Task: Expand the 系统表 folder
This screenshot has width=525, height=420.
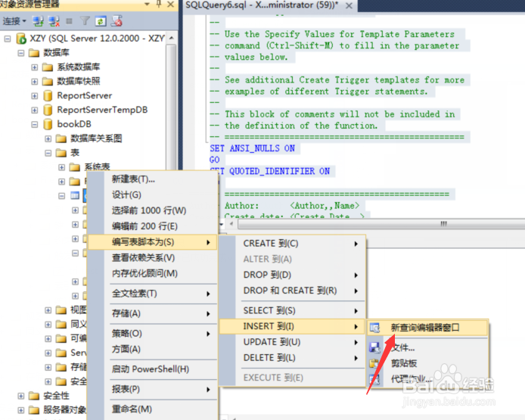Action: tap(61, 167)
